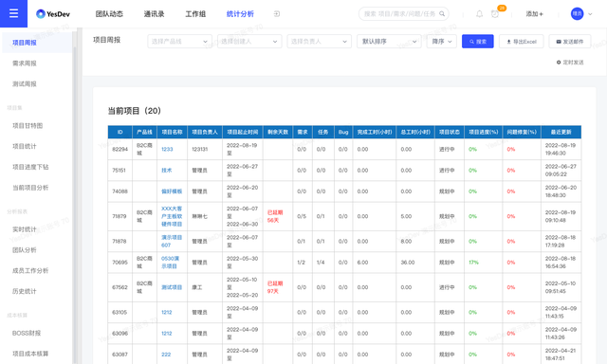Screen dimensions: 607x364
Task: Open 项目甘特图 in the sidebar
Action: coord(28,126)
